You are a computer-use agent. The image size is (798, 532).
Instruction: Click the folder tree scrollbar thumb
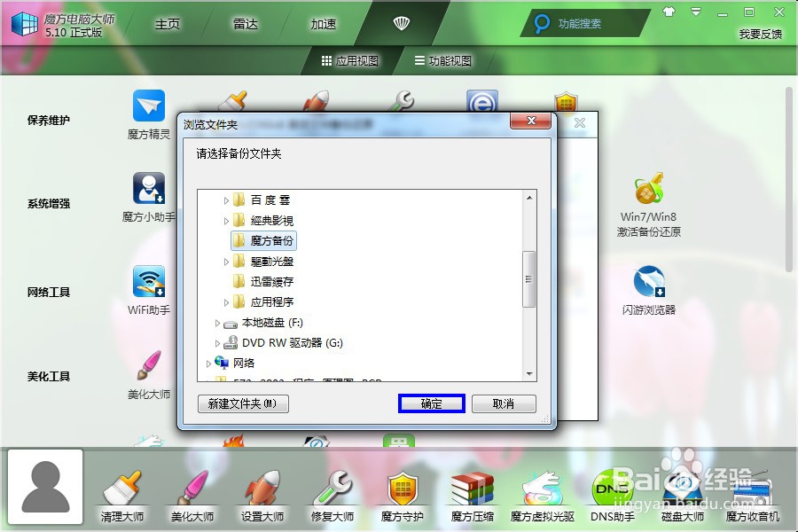click(529, 279)
